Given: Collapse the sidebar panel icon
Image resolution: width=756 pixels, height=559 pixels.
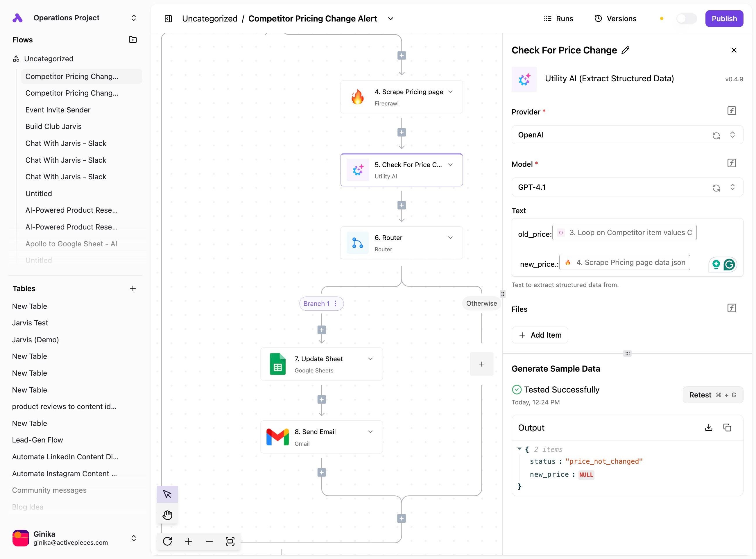Looking at the screenshot, I should pyautogui.click(x=168, y=19).
